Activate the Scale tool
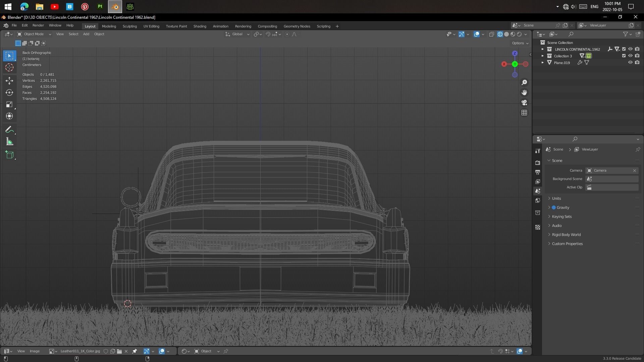 (9, 105)
